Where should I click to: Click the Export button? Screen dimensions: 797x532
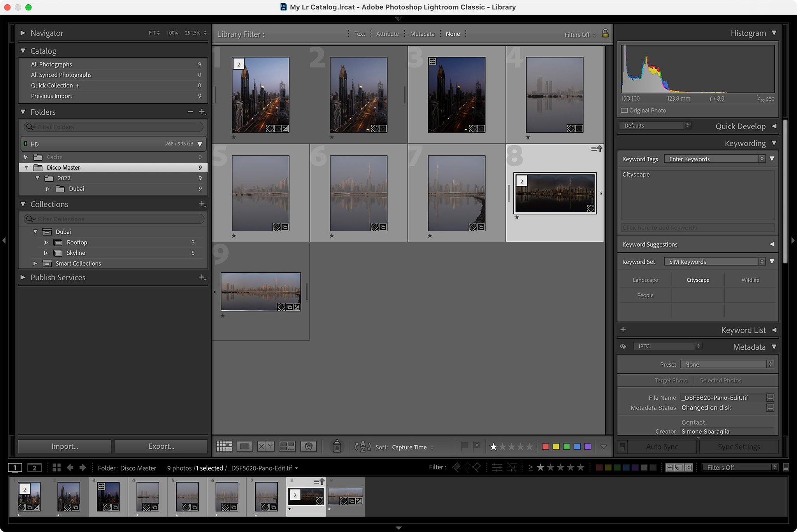click(161, 446)
